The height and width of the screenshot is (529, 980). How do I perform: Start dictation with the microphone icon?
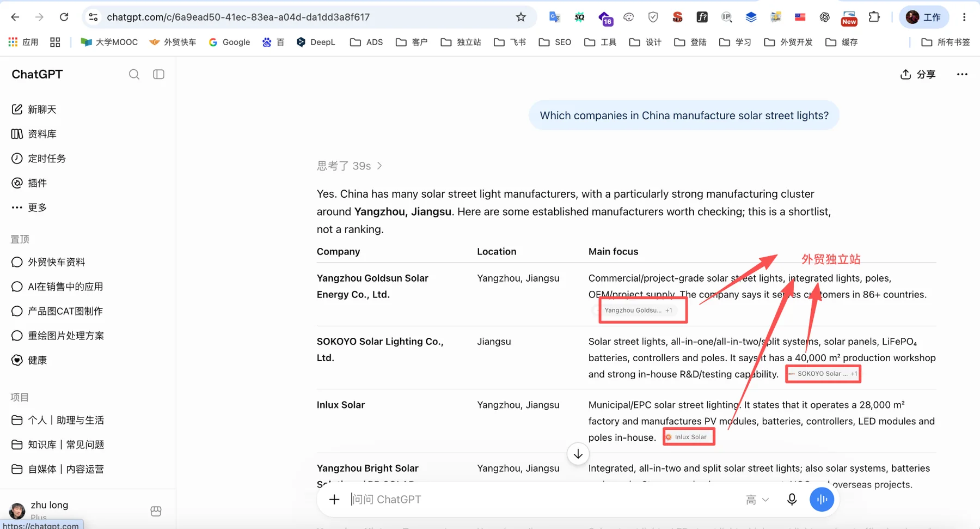pos(792,500)
